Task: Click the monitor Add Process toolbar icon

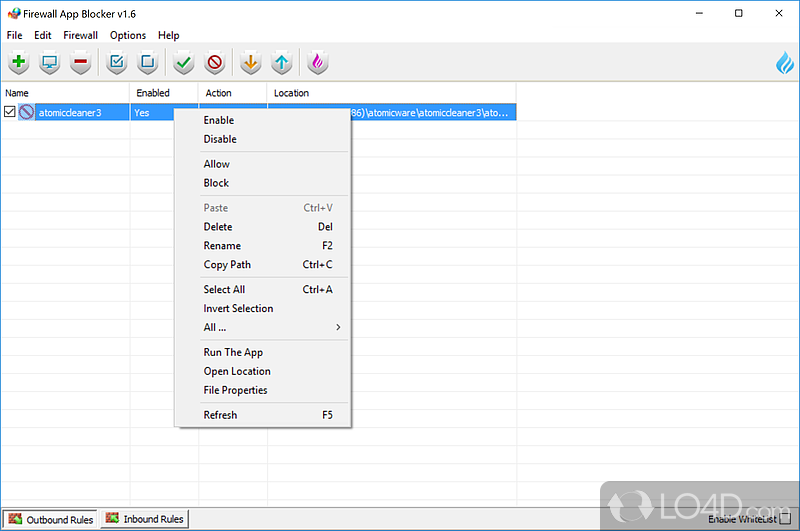Action: pos(50,63)
